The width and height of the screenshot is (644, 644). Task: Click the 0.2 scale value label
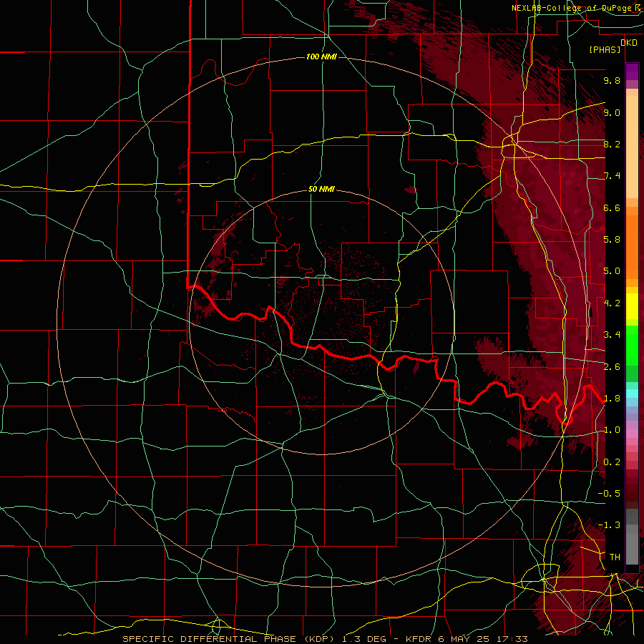point(612,462)
